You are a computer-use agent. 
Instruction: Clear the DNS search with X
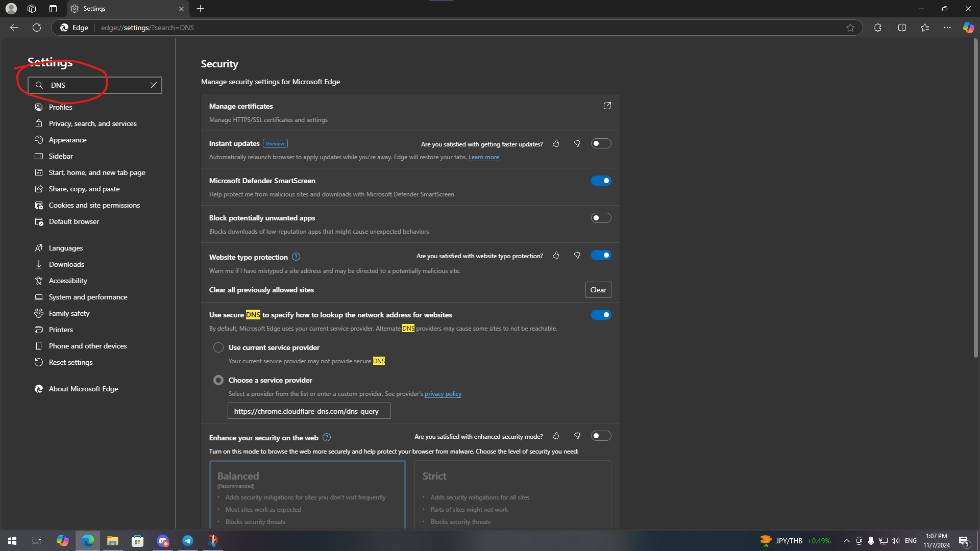pyautogui.click(x=154, y=85)
